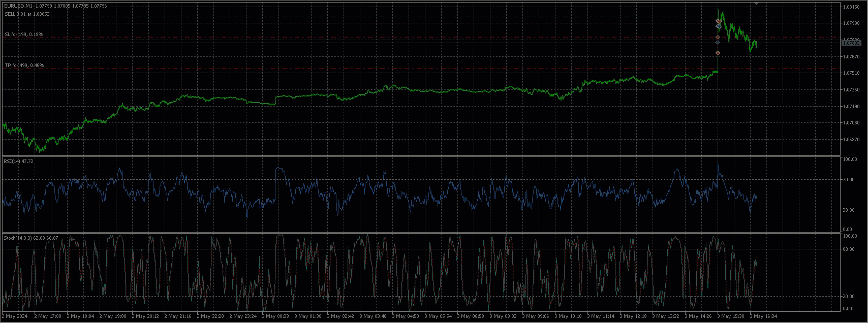The width and height of the screenshot is (868, 323).
Task: Click the 2 May 17:00 time label
Action: point(48,316)
